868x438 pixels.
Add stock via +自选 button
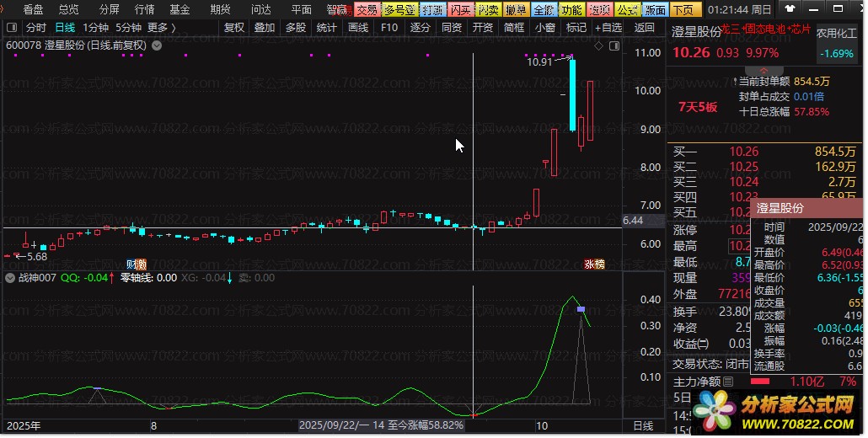pos(608,28)
